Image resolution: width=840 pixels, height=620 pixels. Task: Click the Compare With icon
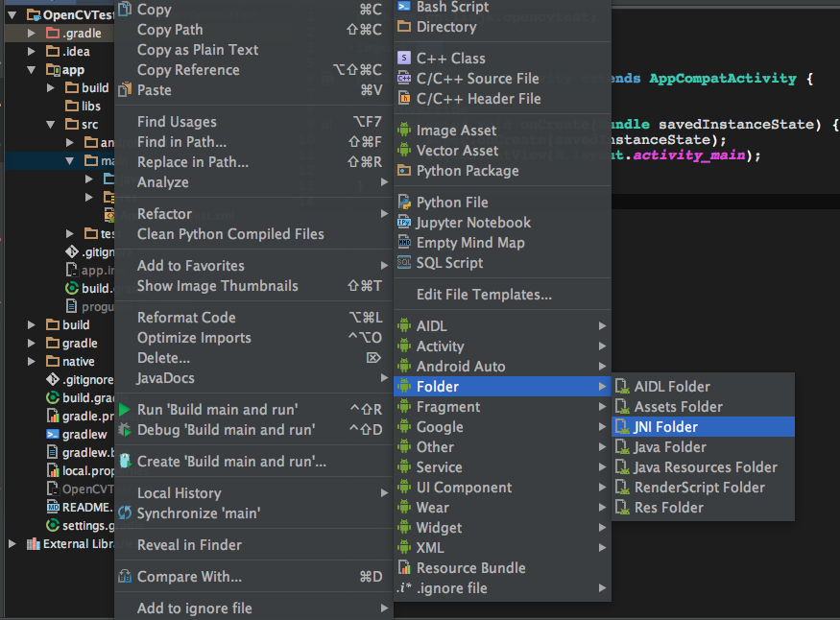[x=125, y=576]
